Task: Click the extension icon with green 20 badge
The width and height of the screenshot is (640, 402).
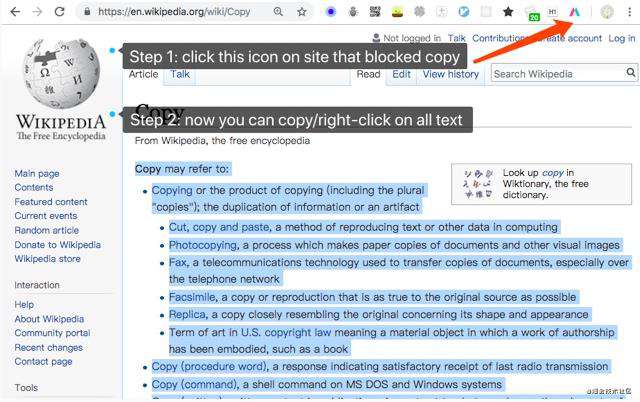Action: (x=532, y=13)
